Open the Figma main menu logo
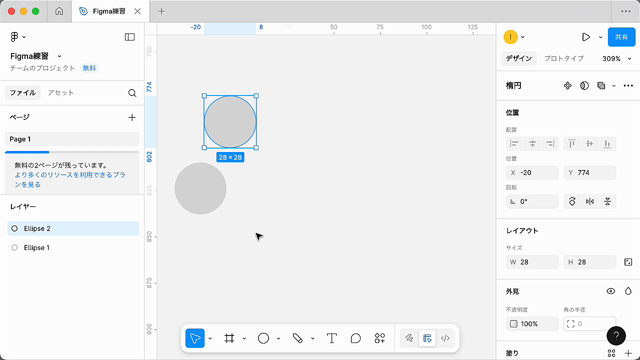Viewport: 640px width, 360px height. click(14, 37)
